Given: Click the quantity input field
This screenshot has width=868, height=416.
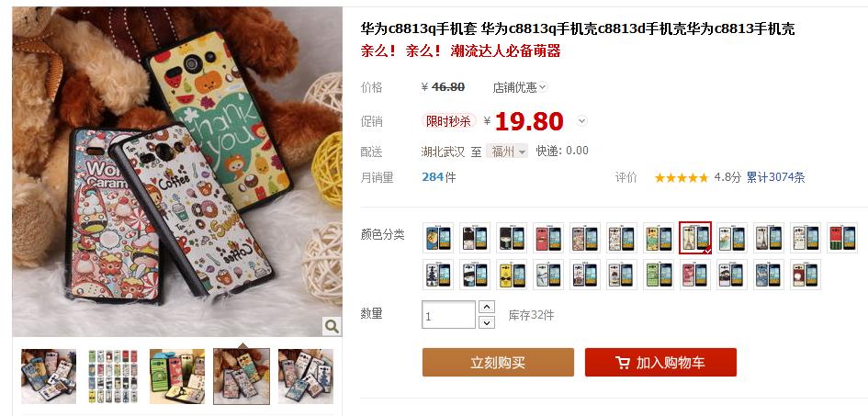Looking at the screenshot, I should coord(448,315).
